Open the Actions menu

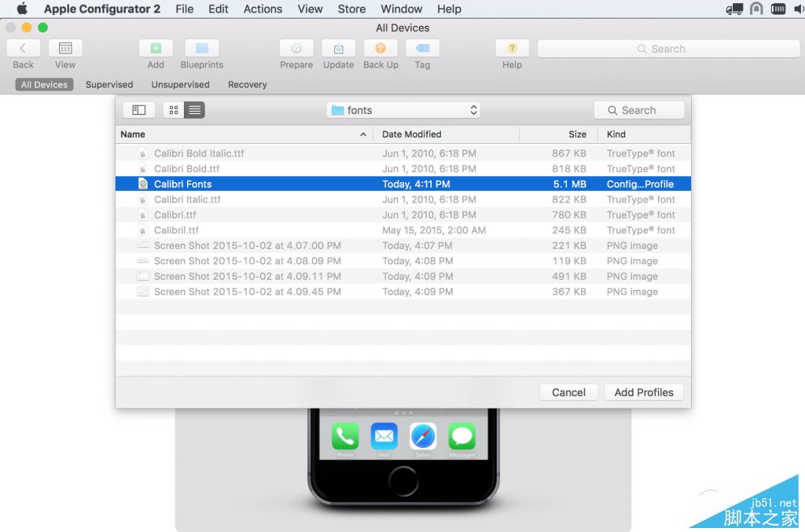(x=263, y=9)
